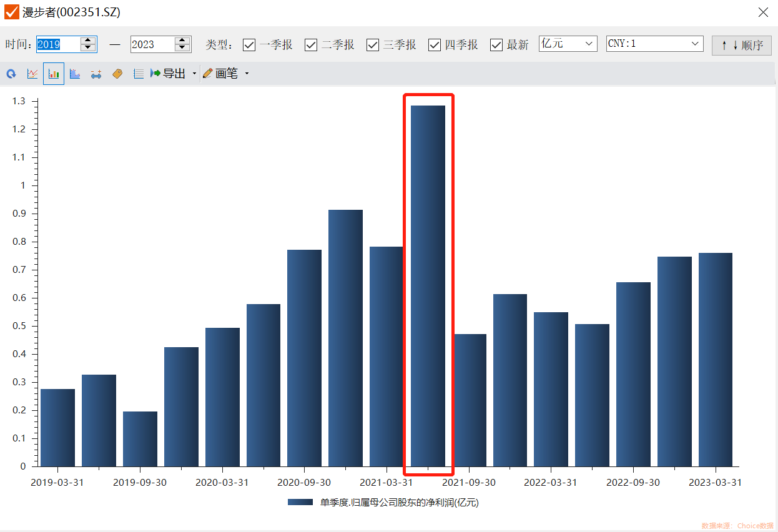Switch to area chart view
The height and width of the screenshot is (532, 778).
click(75, 74)
